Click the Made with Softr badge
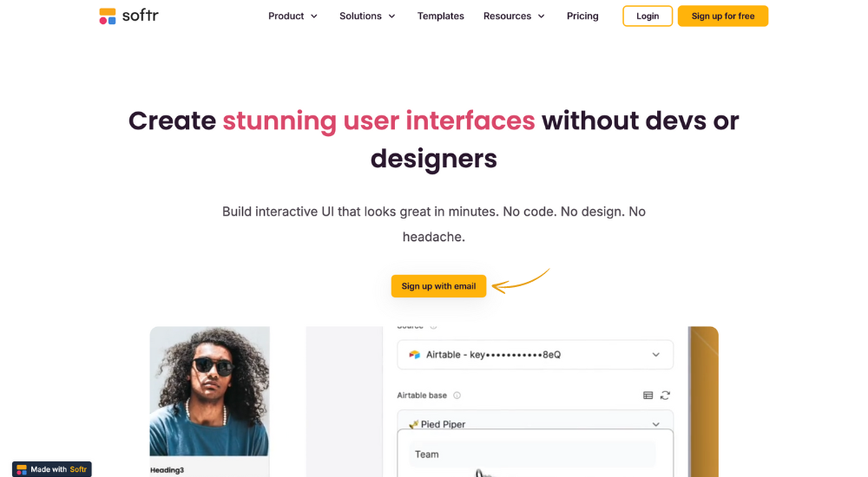Viewport: 868px width, 477px height. [x=52, y=469]
